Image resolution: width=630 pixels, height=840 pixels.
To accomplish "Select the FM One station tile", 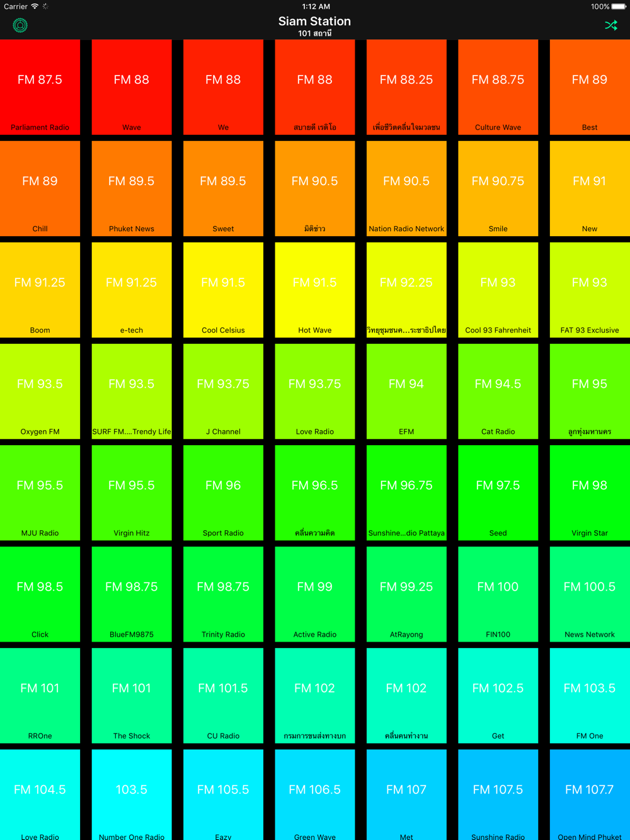I will [x=590, y=695].
